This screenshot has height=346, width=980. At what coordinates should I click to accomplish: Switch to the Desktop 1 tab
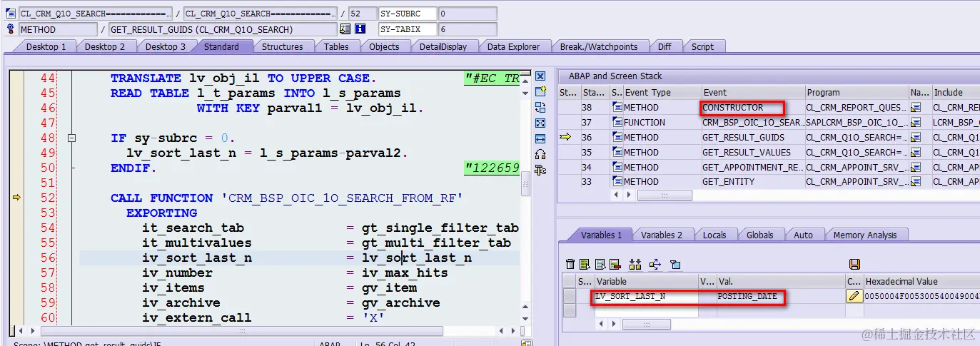pos(46,46)
